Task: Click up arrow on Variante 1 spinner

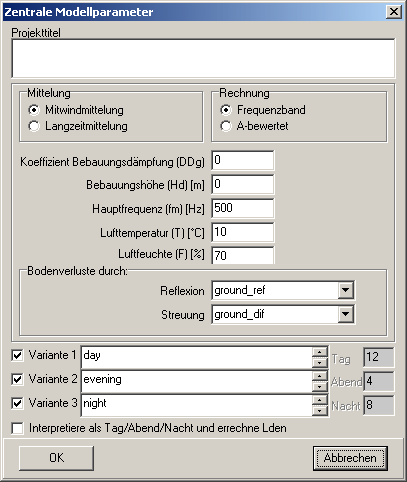Action: (320, 352)
